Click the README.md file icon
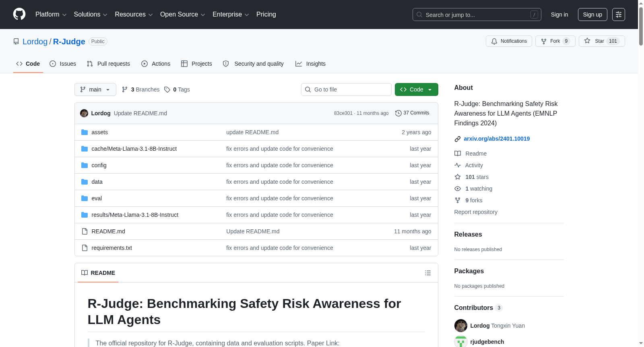Screen dimensions: 644x347 click(x=85, y=231)
